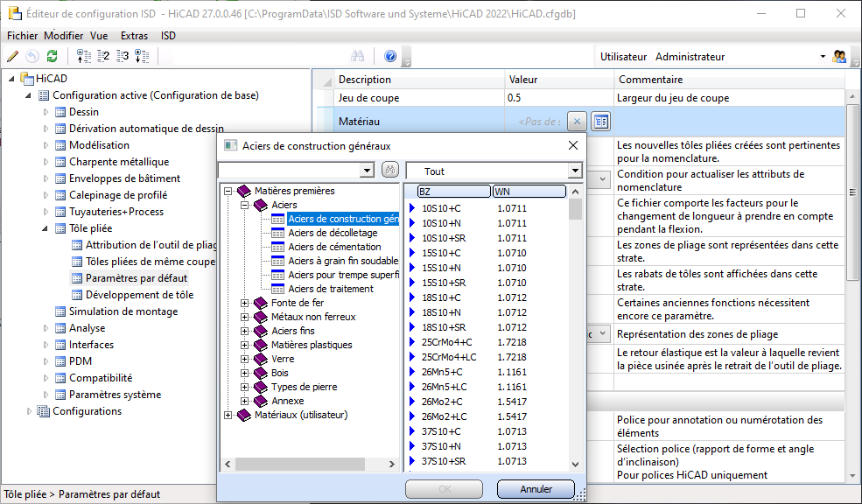The height and width of the screenshot is (504, 862).
Task: Open the search field dropdown in dialog
Action: click(368, 171)
